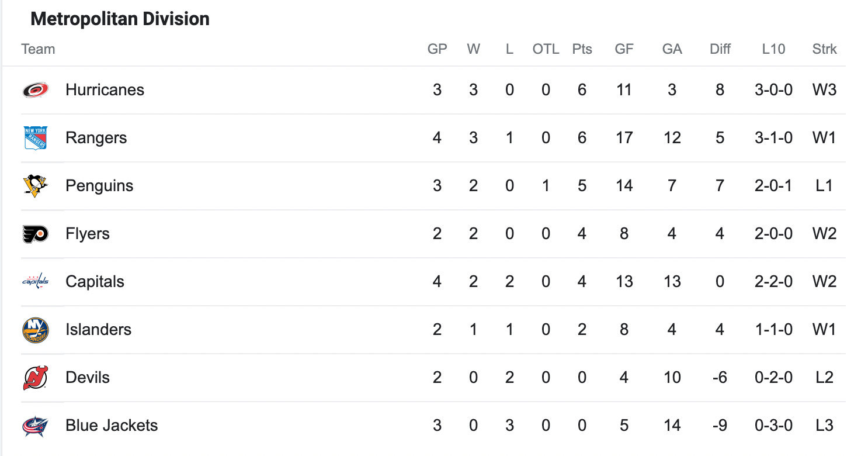Click the Penguins team logo
The width and height of the screenshot is (868, 456).
pos(36,185)
